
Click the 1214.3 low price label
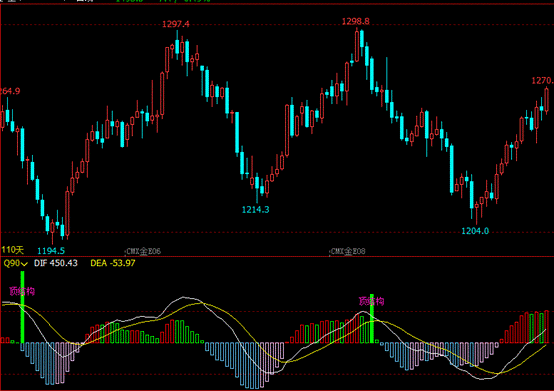tap(255, 210)
